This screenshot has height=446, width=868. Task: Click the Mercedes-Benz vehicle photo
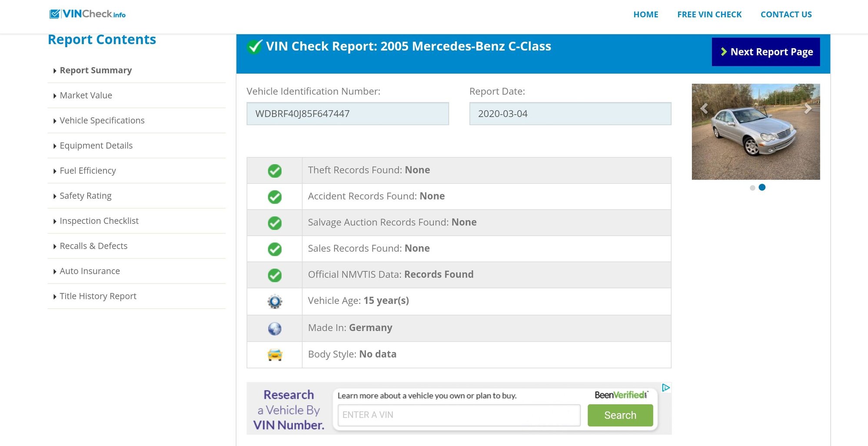pyautogui.click(x=756, y=132)
